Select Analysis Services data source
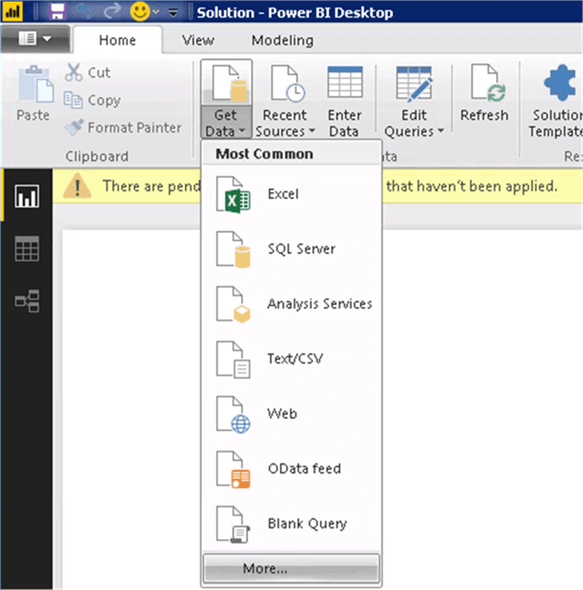This screenshot has height=590, width=583. (x=292, y=304)
